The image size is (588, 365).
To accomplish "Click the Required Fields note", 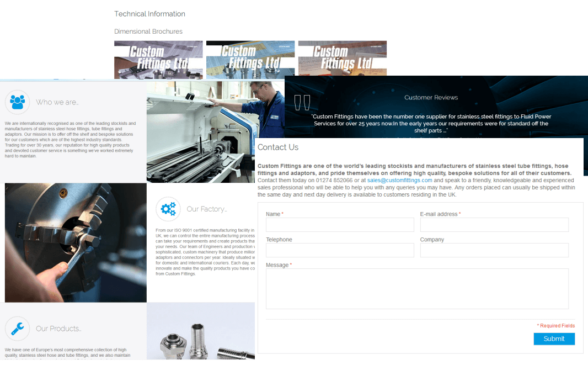I will [556, 326].
